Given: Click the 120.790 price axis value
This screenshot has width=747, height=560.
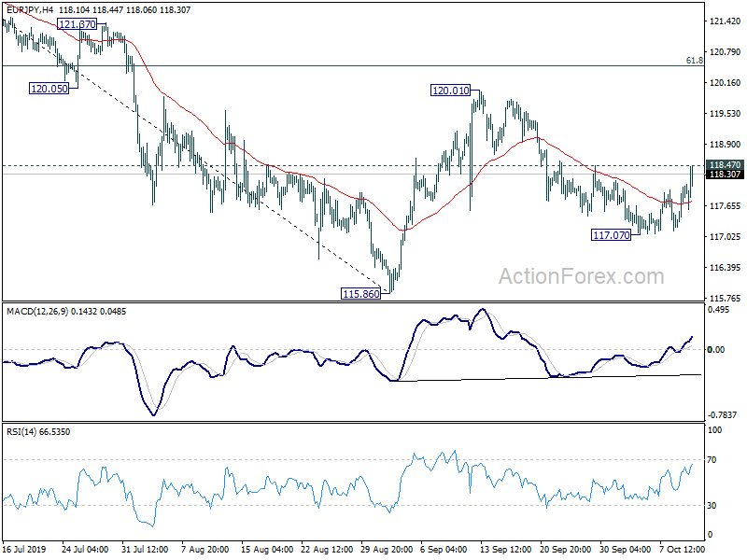Looking at the screenshot, I should 726,52.
